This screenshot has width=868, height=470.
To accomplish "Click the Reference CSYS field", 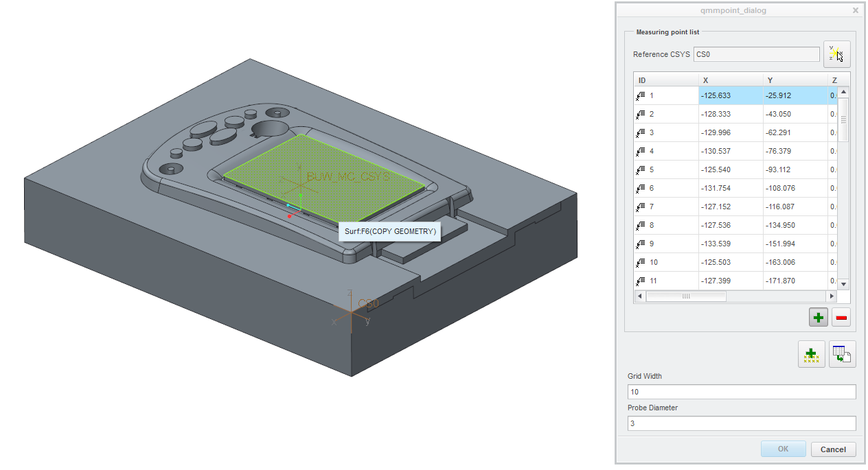I will (756, 54).
